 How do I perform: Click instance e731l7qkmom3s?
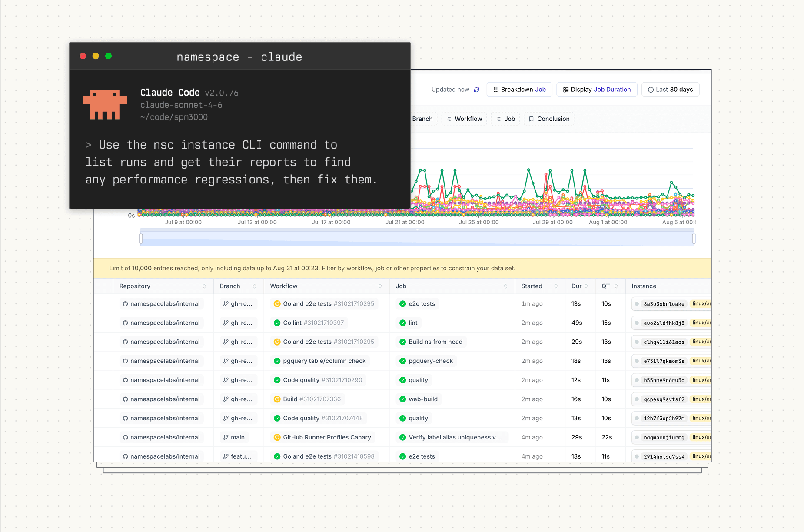664,361
